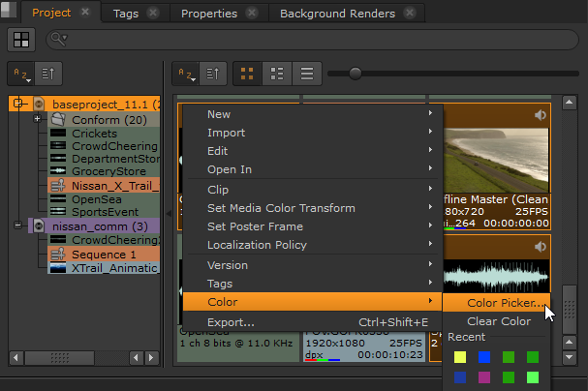Switch to the Background Renders tab
Viewport: 588px width, 391px height.
[337, 14]
